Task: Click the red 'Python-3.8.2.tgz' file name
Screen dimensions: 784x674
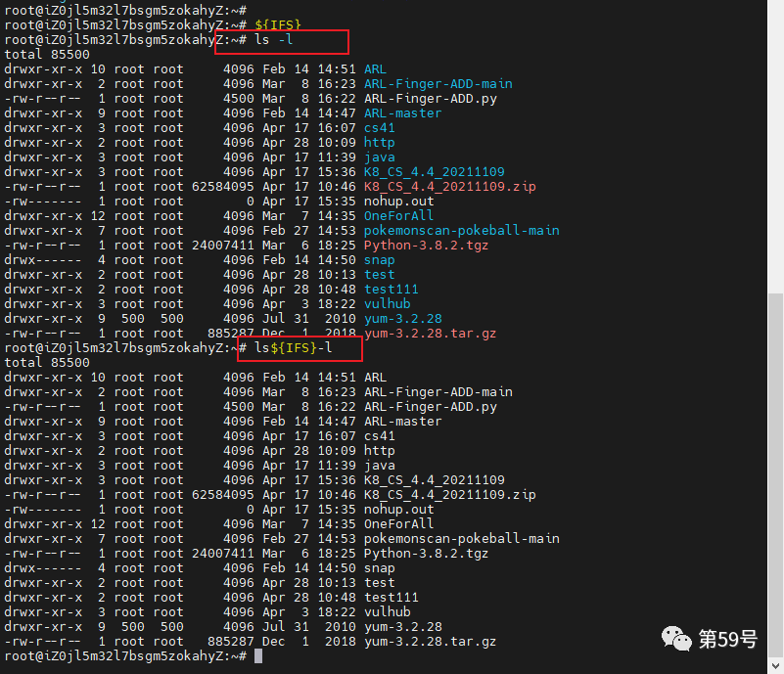Action: click(426, 246)
